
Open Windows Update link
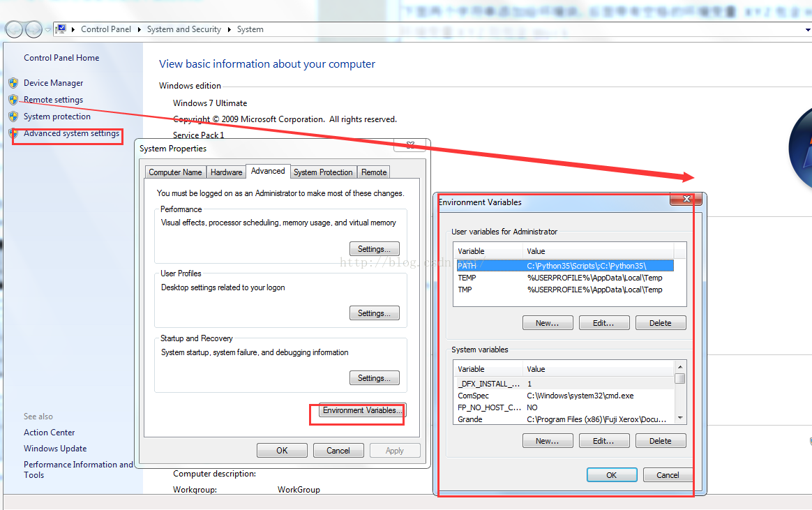(x=55, y=449)
